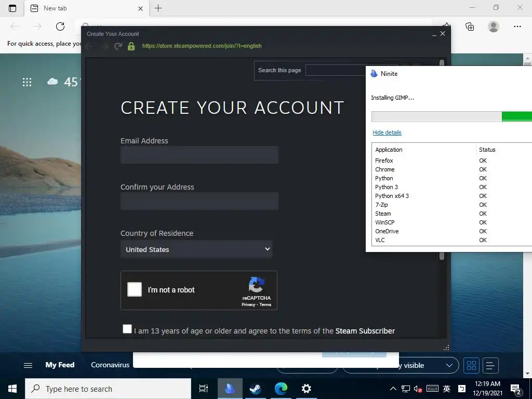
Task: Select the OneDrive row in Ninite
Action: click(x=452, y=231)
